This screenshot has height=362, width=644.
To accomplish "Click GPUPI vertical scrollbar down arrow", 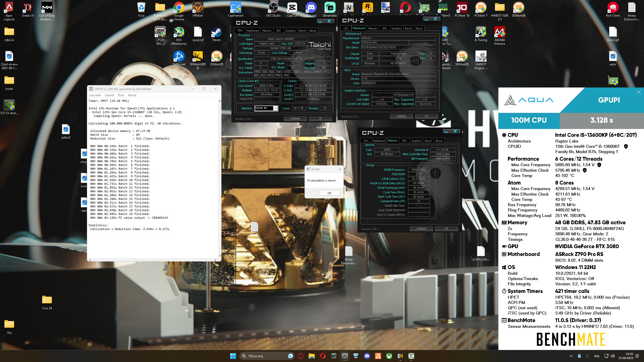I will pyautogui.click(x=220, y=256).
